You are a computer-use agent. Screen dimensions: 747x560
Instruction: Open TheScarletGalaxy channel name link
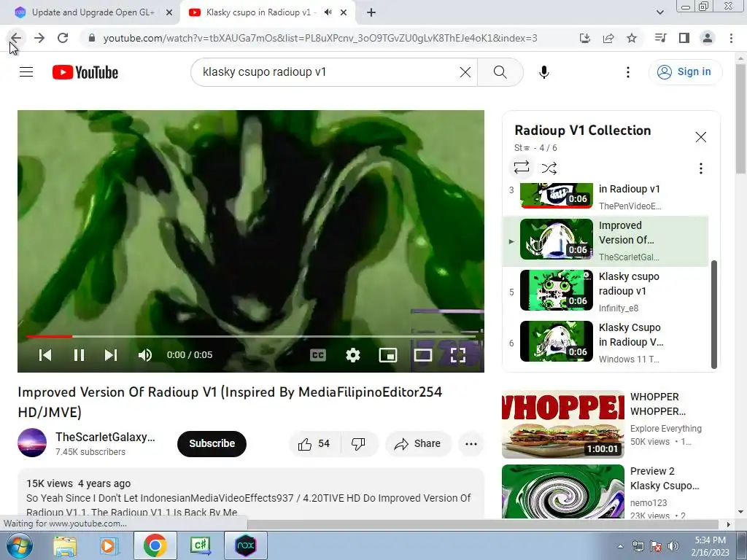click(x=105, y=437)
